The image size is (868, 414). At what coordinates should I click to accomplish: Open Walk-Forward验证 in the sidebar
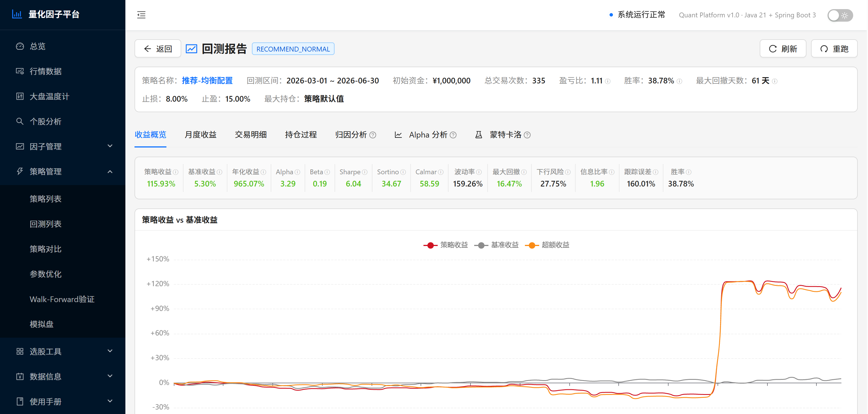63,299
